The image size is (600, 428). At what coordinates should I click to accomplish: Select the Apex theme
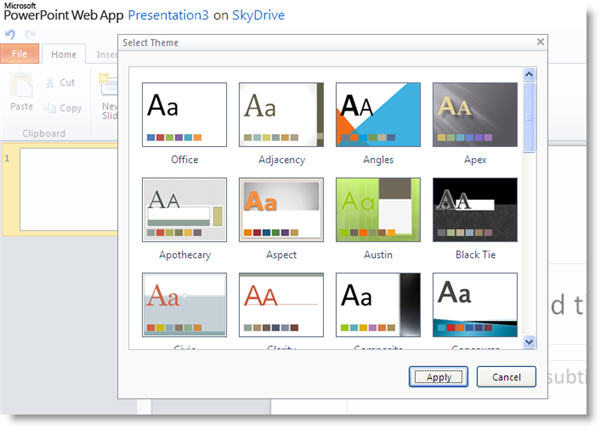point(474,114)
